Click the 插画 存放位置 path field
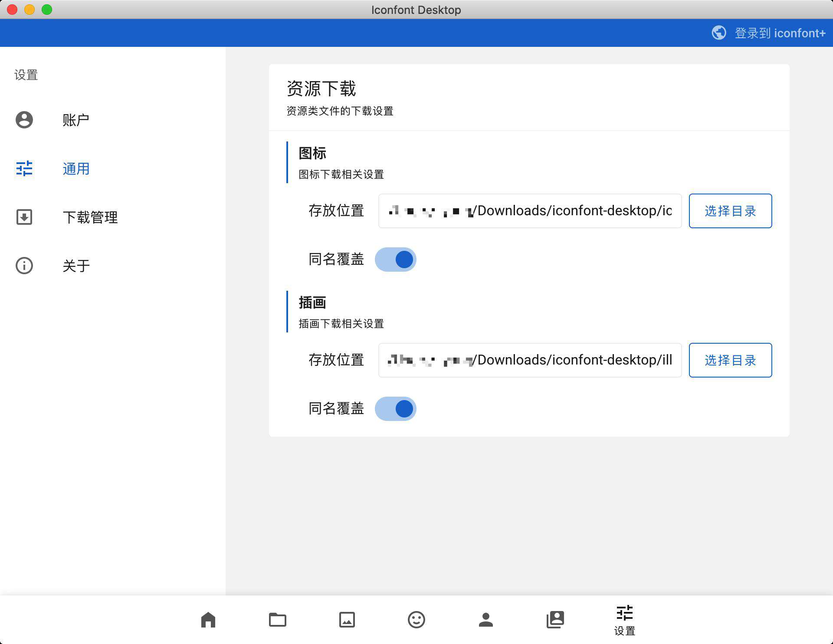 coord(530,360)
